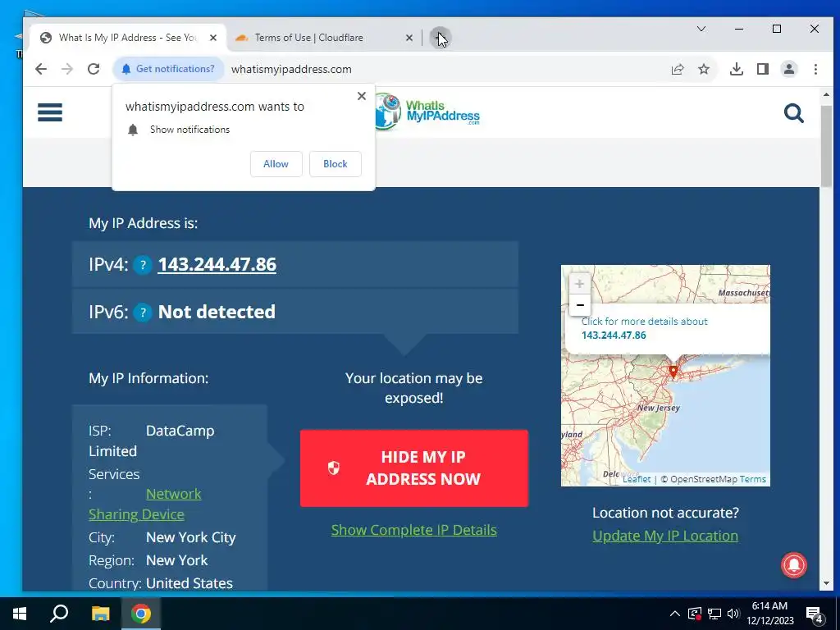Click the red notification bell button
840x630 pixels.
pyautogui.click(x=794, y=565)
